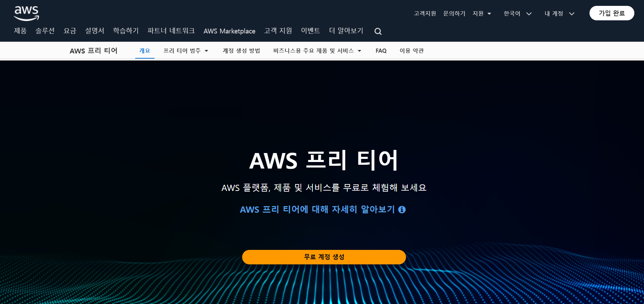Click the 가입 완료 button
644x304 pixels.
pyautogui.click(x=612, y=13)
